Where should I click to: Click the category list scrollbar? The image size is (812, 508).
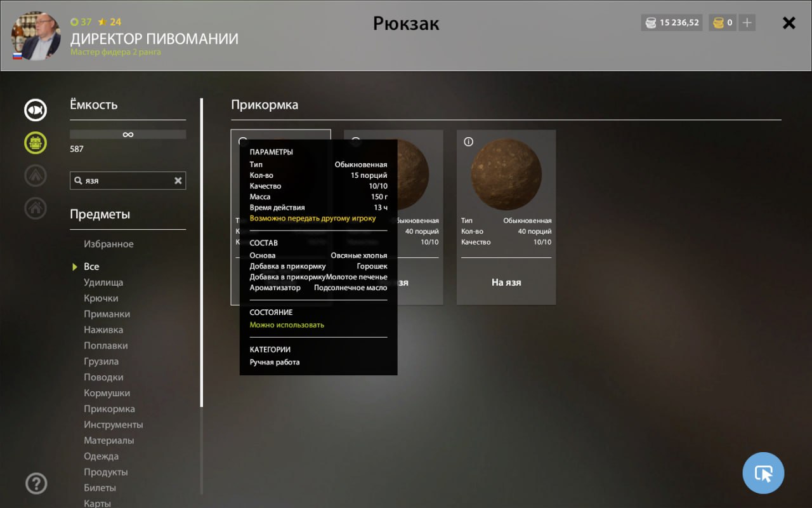point(202,297)
